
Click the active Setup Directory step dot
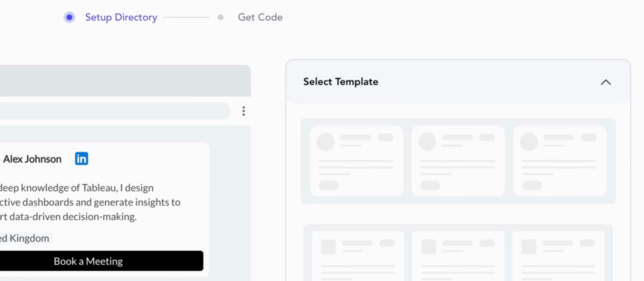[x=69, y=17]
